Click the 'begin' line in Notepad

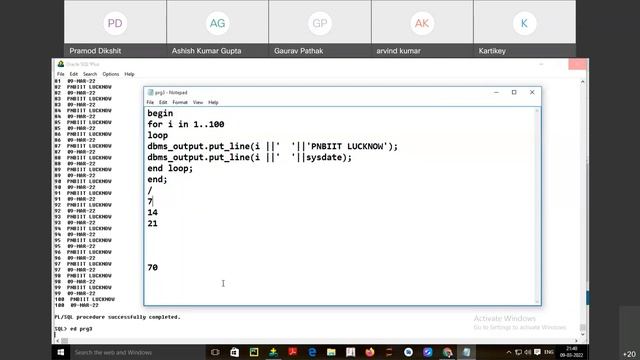160,113
